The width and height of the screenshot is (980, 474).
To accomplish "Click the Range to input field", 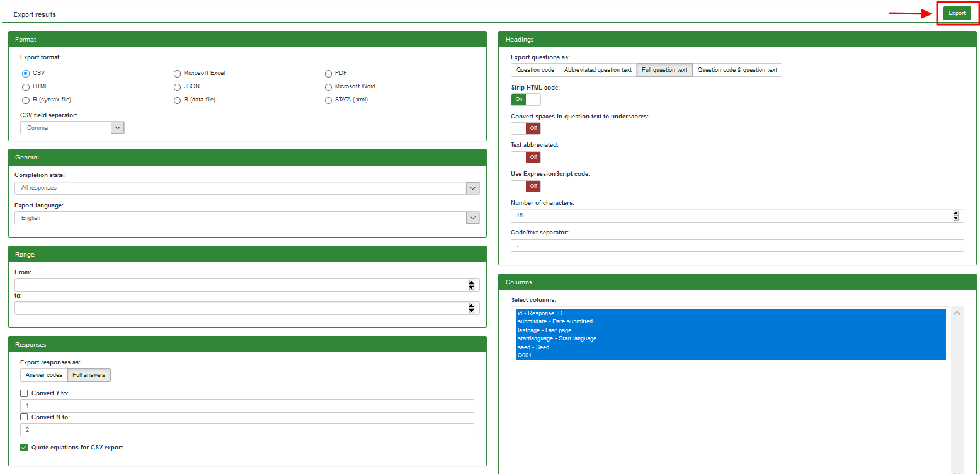I will tap(247, 308).
